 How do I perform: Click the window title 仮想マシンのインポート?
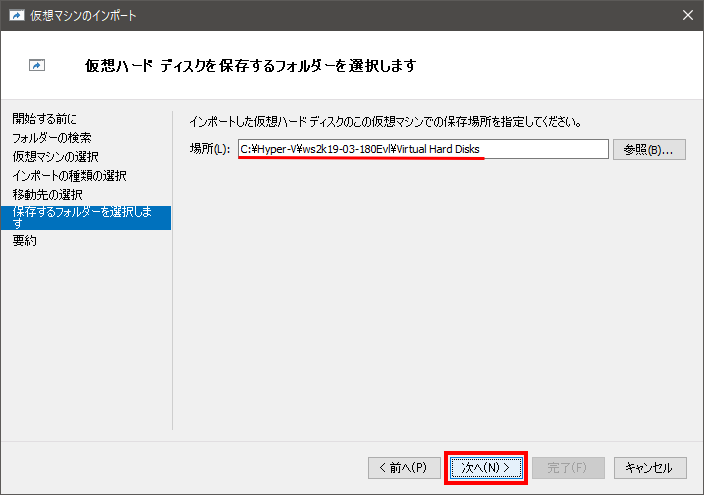[83, 16]
